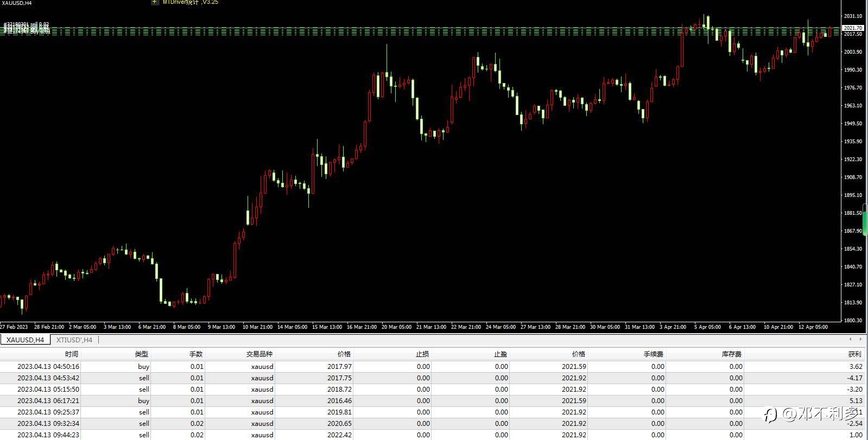
Task: Click the 止损 stop loss column header
Action: click(x=422, y=354)
